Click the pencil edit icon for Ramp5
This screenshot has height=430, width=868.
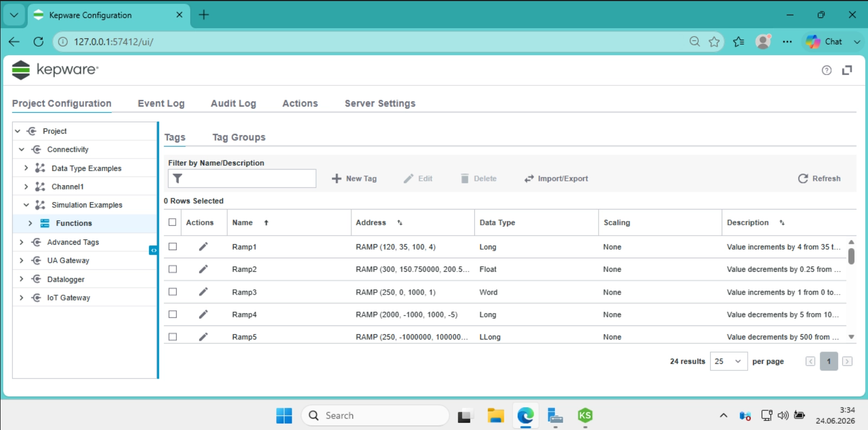coord(203,337)
